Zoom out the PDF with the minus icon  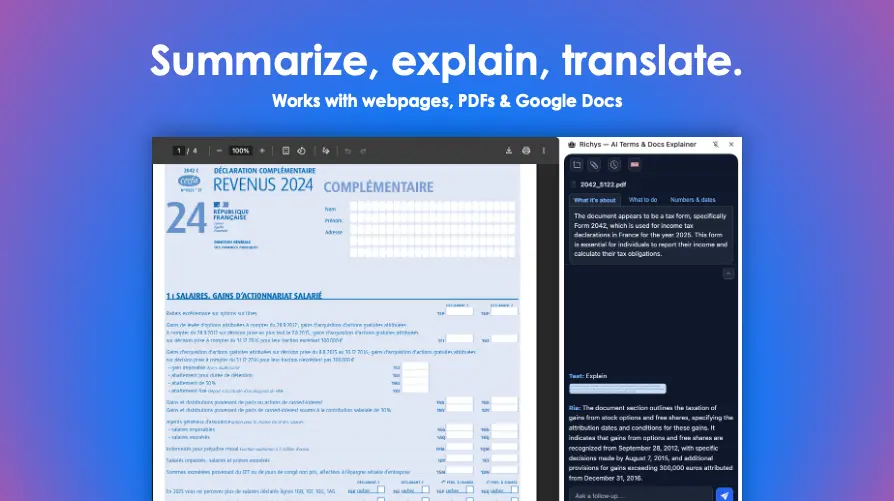(x=219, y=151)
